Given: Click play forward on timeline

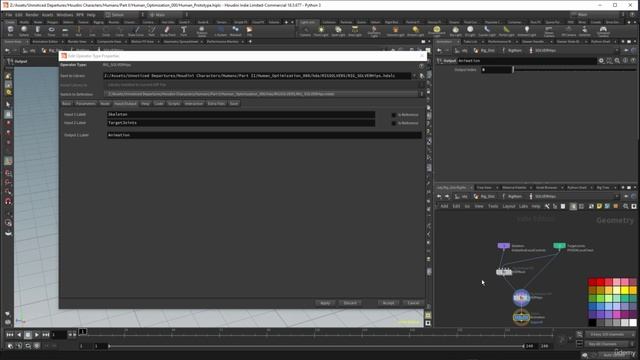Looking at the screenshot, I should point(37,335).
